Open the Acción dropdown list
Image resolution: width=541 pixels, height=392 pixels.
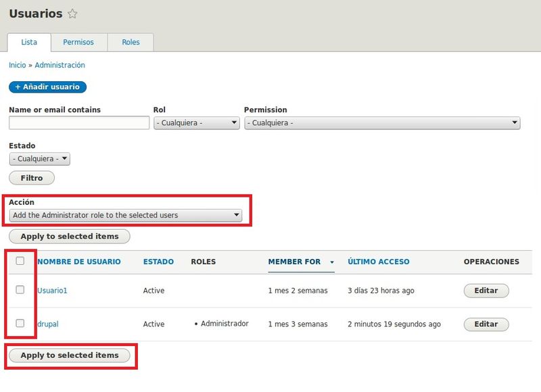tap(126, 215)
